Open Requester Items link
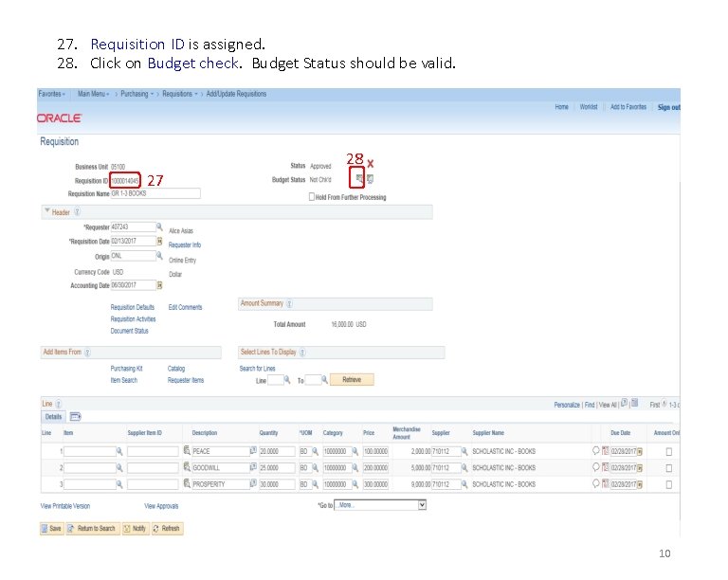 click(186, 380)
